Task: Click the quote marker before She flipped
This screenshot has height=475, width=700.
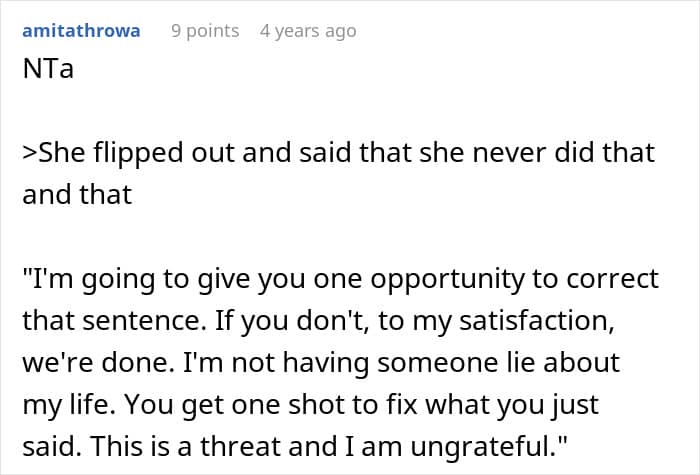Action: [30, 153]
